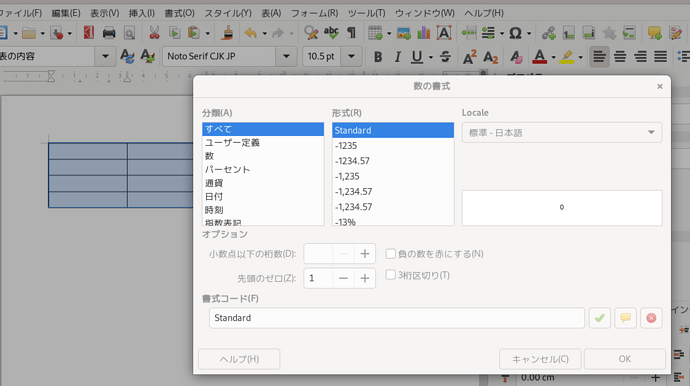
Task: Click the キャンセル(C) button
Action: click(540, 359)
